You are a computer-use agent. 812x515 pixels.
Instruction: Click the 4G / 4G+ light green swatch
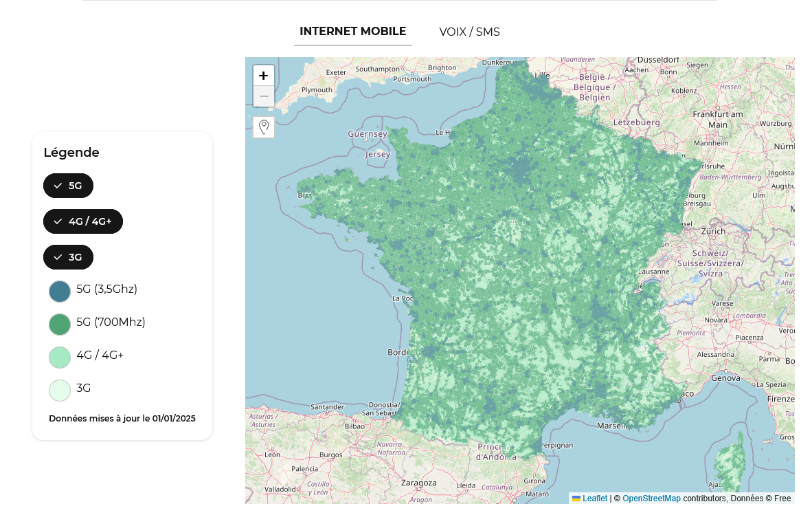click(60, 358)
